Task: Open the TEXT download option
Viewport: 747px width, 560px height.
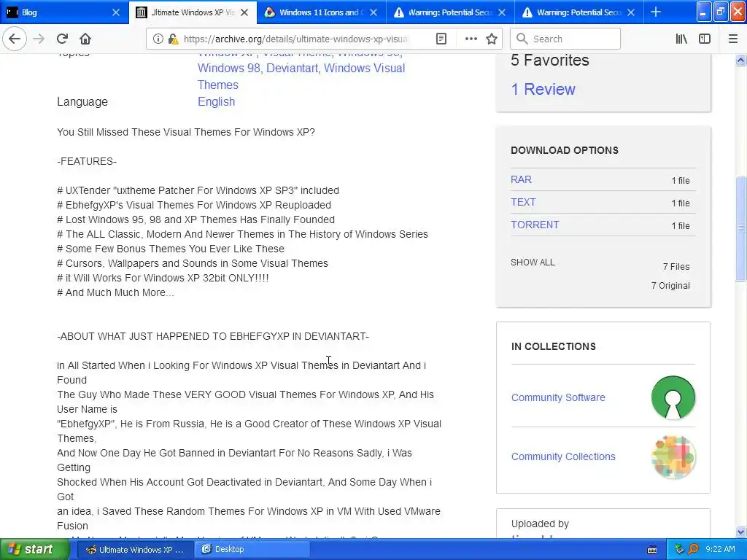Action: pyautogui.click(x=523, y=202)
